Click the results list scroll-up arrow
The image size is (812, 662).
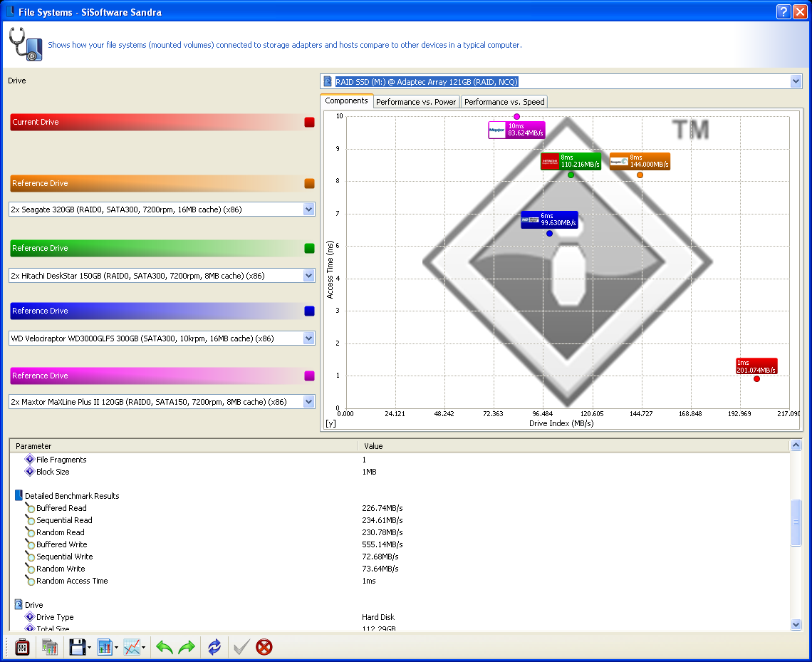[796, 445]
